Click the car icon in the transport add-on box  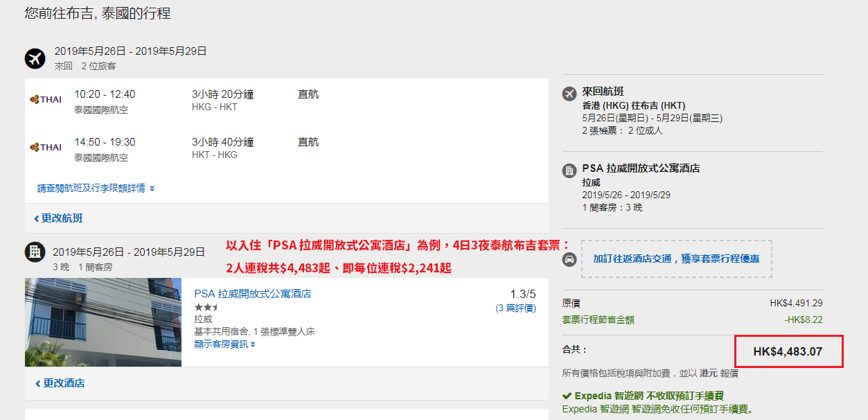[x=569, y=259]
